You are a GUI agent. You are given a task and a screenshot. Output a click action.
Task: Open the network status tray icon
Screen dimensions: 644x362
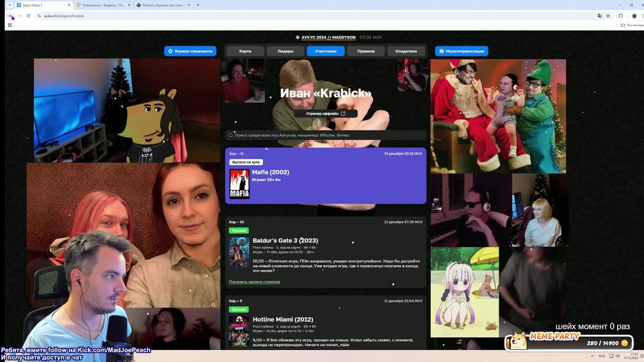611,356
